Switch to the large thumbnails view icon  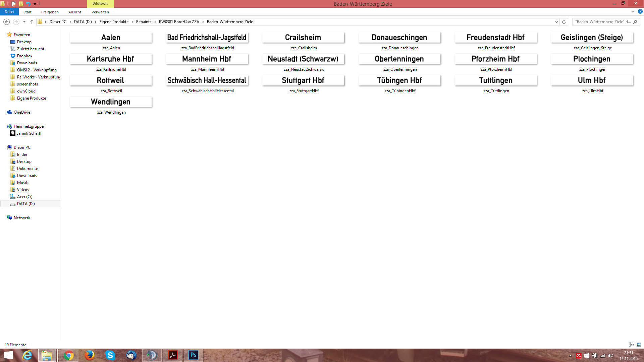[x=639, y=345]
